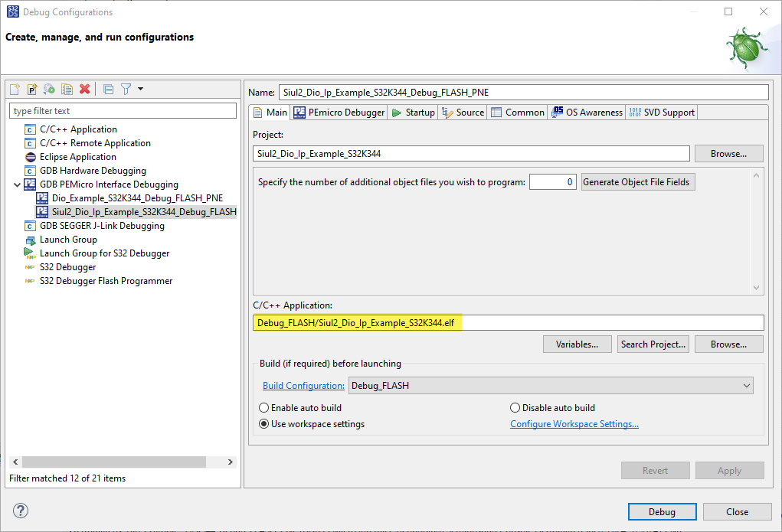Collapse the GDB PEMicro Interface Debugging node

(x=18, y=184)
